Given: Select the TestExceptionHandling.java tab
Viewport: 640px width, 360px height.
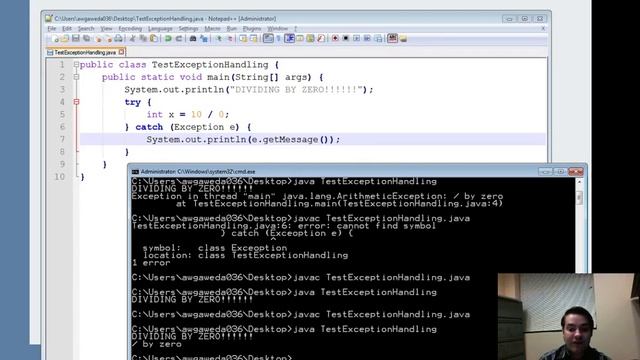Looking at the screenshot, I should point(85,52).
